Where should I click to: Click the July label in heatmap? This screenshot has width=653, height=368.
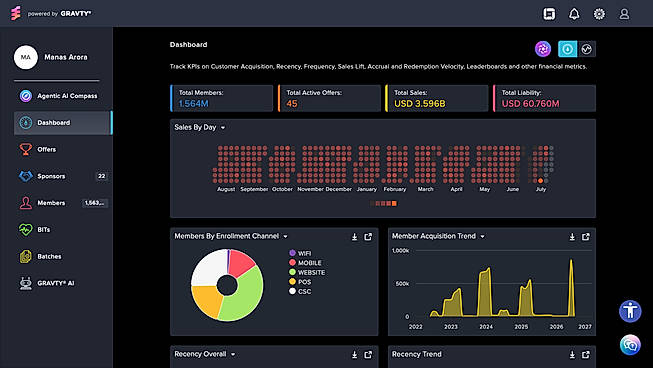click(541, 189)
